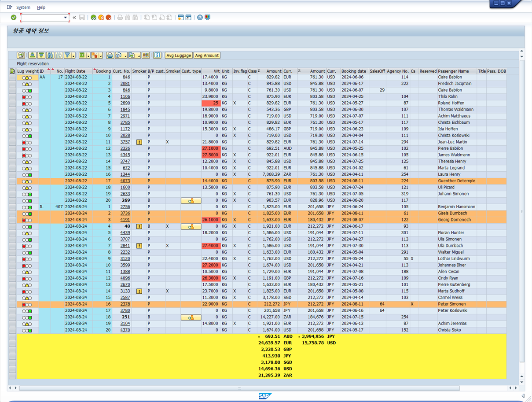This screenshot has height=402, width=532.
Task: Click the orange Exit icon in toolbar
Action: coord(101,18)
